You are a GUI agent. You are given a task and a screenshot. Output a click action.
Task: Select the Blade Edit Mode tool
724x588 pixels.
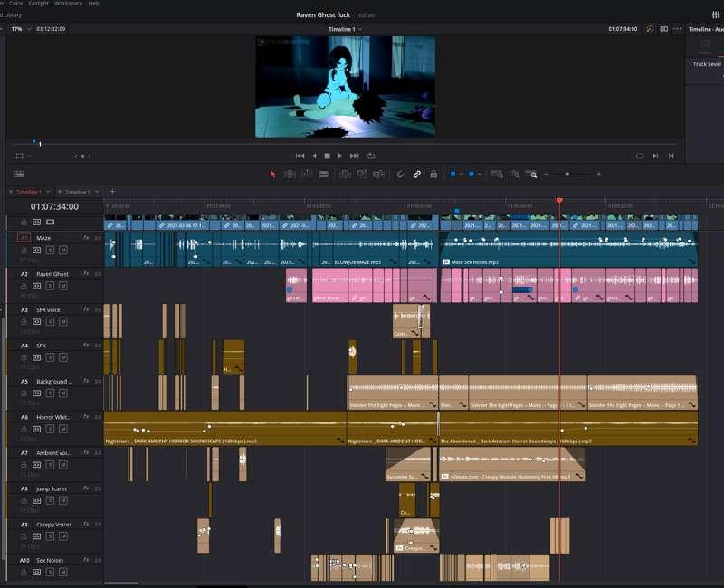point(324,174)
